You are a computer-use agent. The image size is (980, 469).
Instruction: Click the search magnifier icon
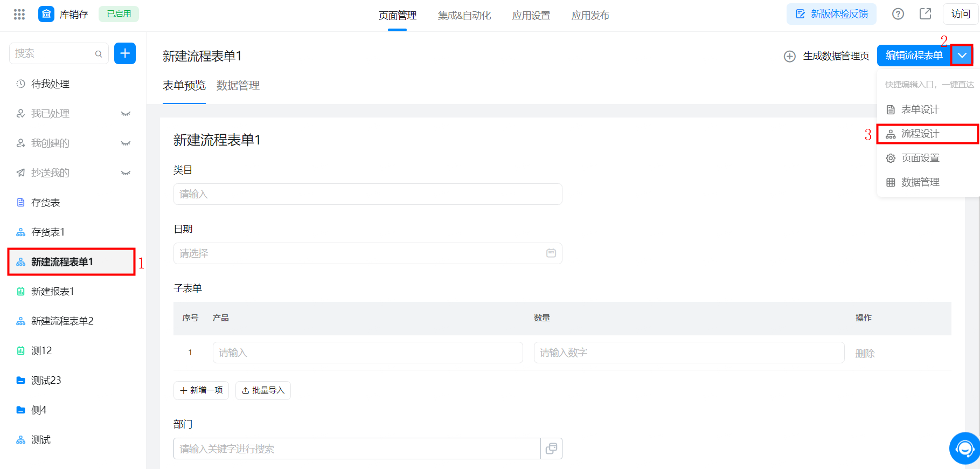point(99,54)
